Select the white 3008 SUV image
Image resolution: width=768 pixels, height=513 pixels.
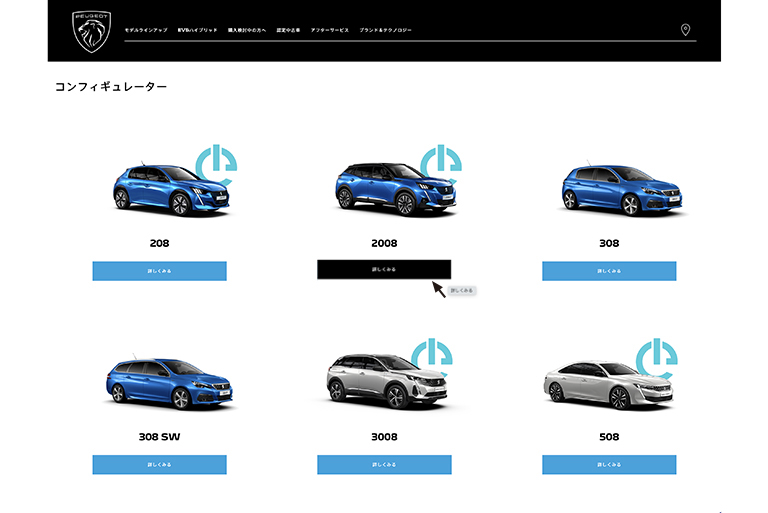(387, 381)
